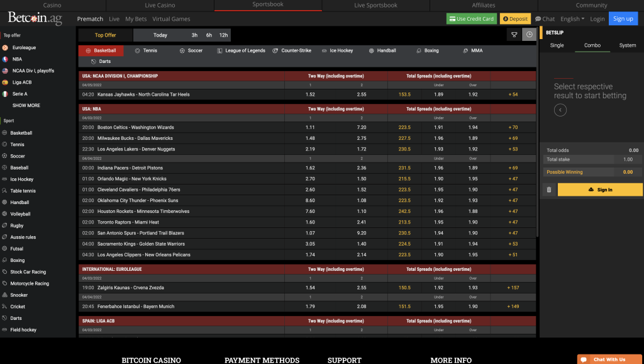Open the Chat link in header
Image resolution: width=644 pixels, height=364 pixels.
click(x=545, y=19)
